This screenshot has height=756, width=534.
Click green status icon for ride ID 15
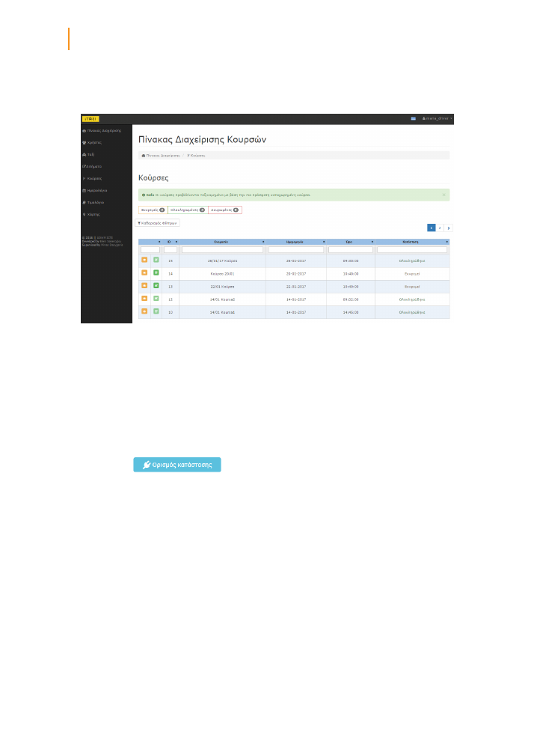click(156, 260)
